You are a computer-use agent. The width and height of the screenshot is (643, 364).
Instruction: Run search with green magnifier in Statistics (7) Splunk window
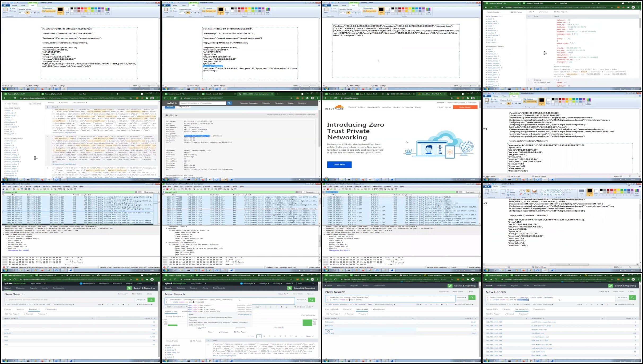click(151, 300)
